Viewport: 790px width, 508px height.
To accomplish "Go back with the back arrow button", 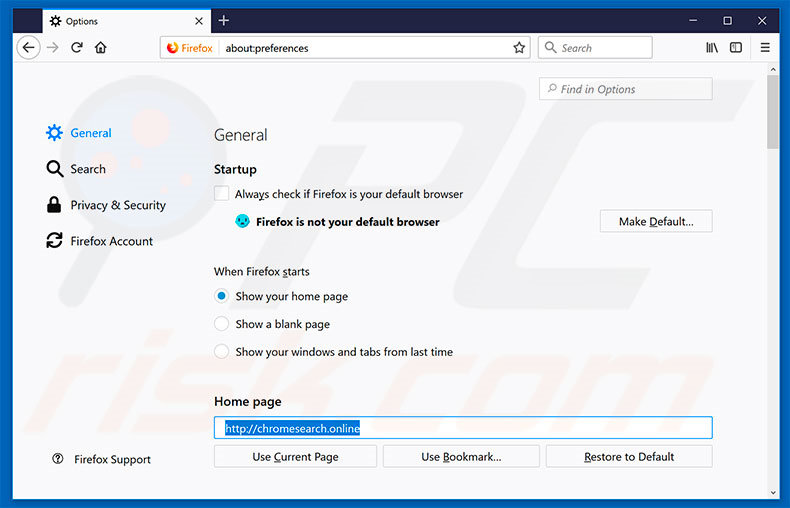I will pos(29,48).
